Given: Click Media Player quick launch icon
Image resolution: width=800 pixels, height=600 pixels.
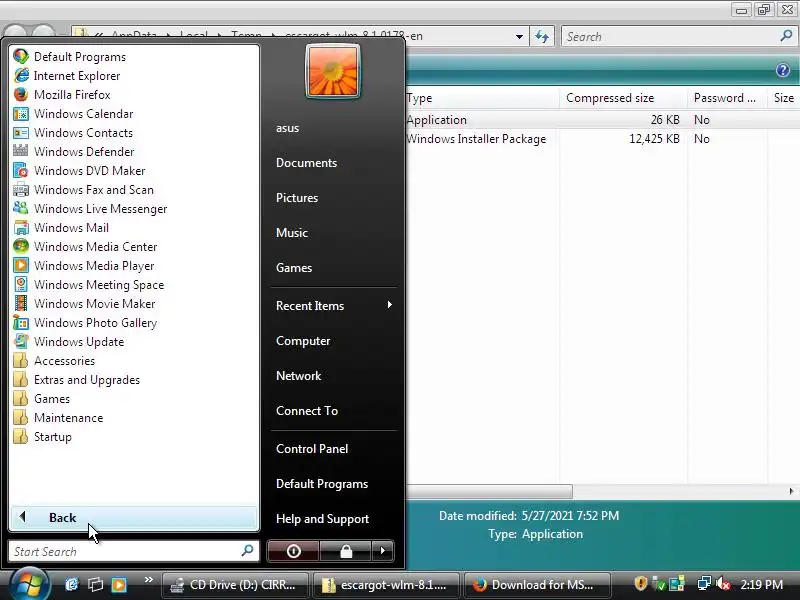Looking at the screenshot, I should click(x=119, y=584).
